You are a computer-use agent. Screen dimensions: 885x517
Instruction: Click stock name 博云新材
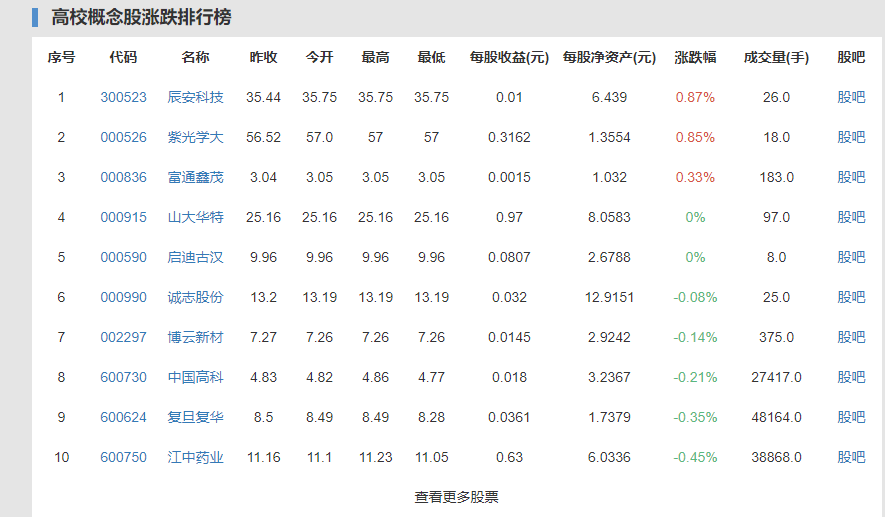[x=195, y=338]
